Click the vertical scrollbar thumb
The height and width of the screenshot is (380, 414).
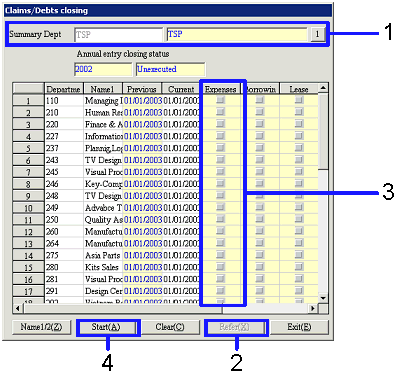[323, 131]
